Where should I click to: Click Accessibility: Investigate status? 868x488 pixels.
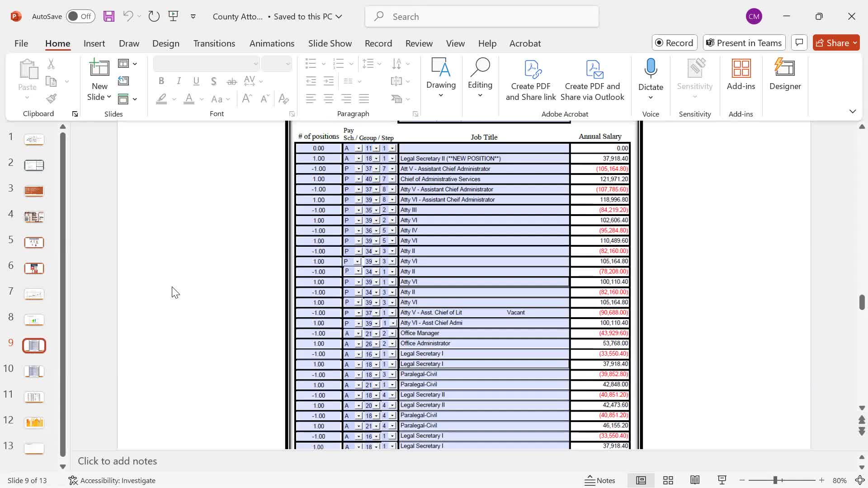point(112,480)
